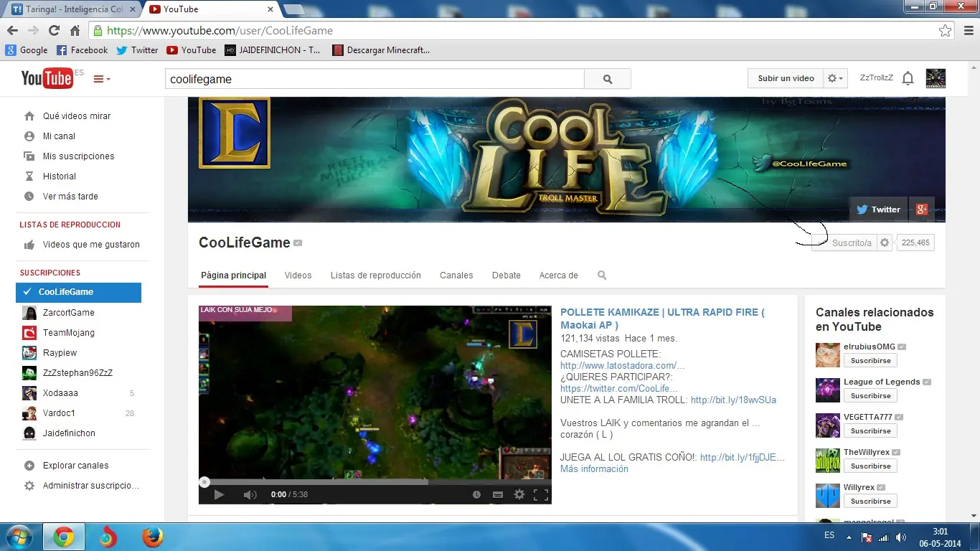Go back with the browser back arrow
The image size is (980, 551).
click(12, 31)
